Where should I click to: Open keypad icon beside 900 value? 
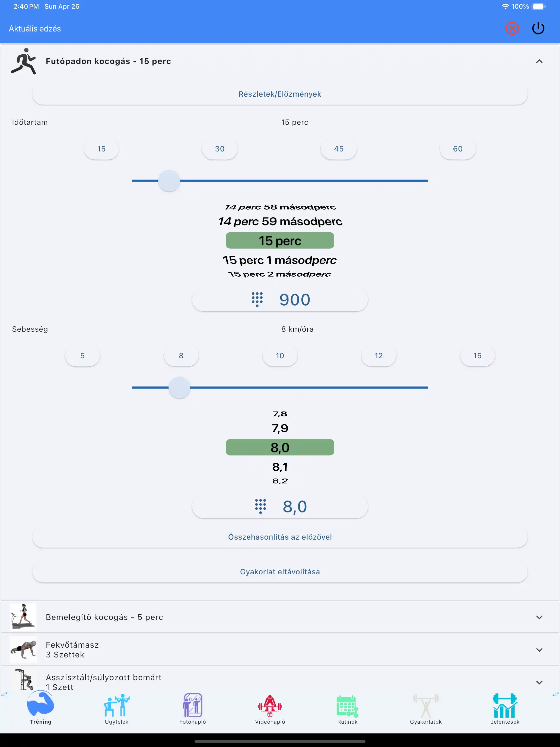[257, 300]
